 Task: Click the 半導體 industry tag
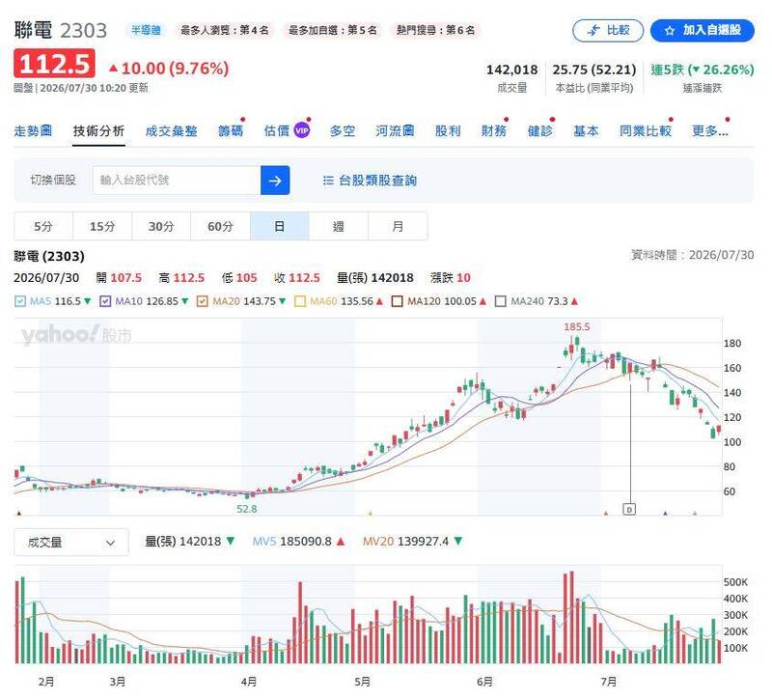coord(146,31)
